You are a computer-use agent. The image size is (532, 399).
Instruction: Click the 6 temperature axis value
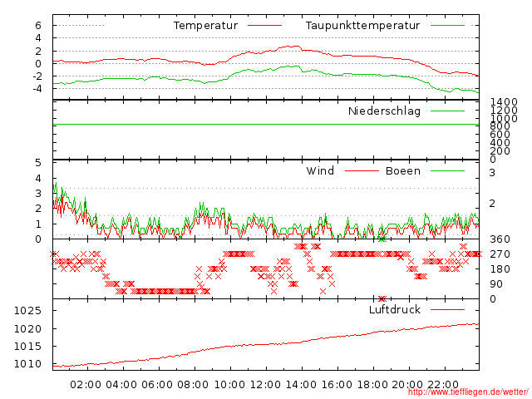pos(38,26)
